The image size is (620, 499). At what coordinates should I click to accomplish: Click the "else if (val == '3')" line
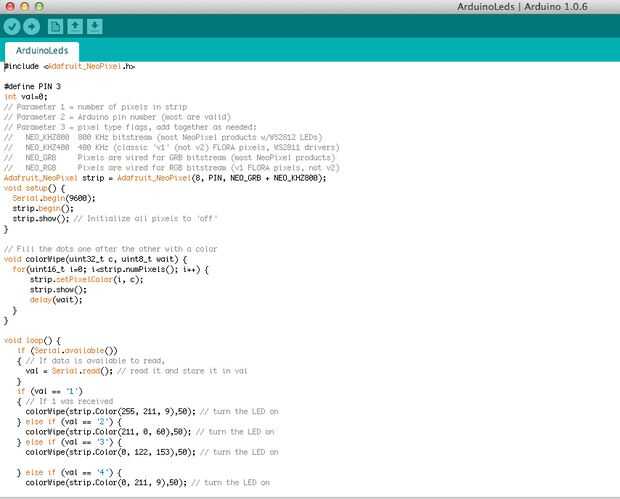tap(70, 442)
